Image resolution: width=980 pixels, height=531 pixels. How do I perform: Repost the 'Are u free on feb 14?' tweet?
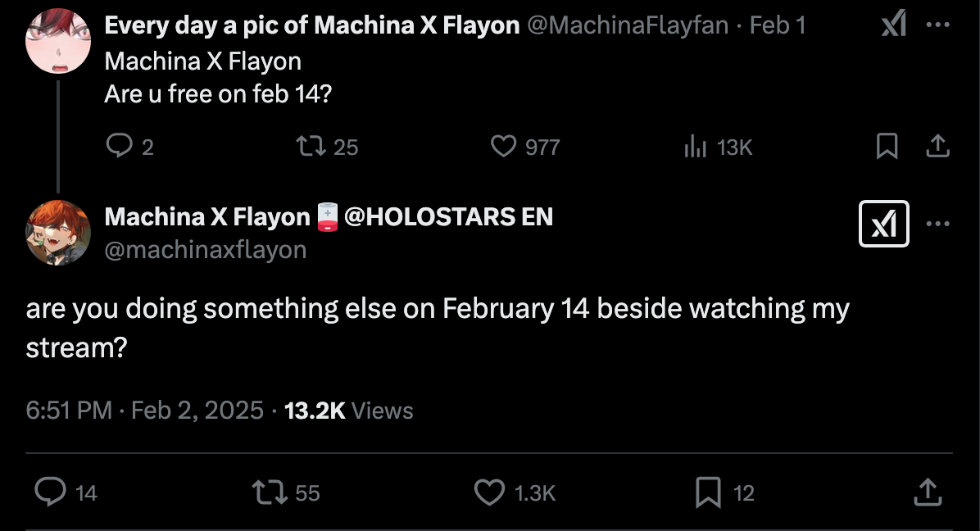(310, 147)
